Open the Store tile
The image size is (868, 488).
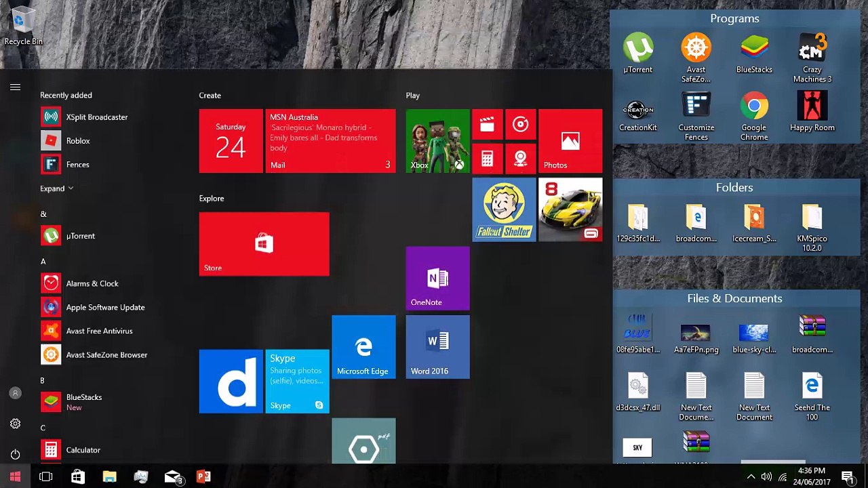click(264, 244)
